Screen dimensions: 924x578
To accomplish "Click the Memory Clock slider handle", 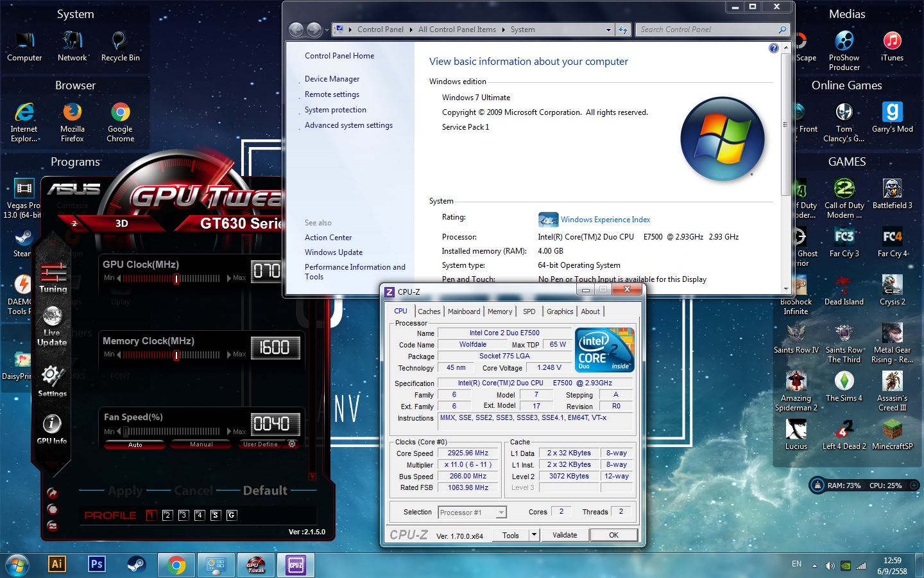I will tap(176, 355).
